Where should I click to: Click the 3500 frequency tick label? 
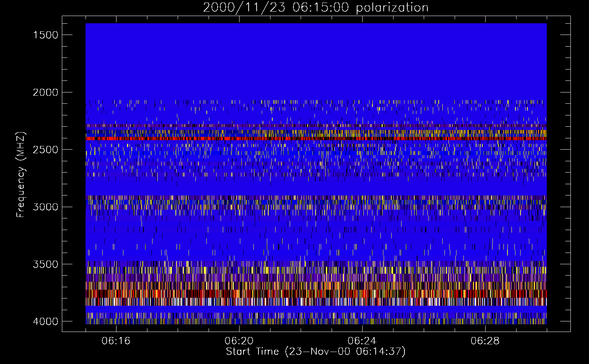[x=46, y=264]
